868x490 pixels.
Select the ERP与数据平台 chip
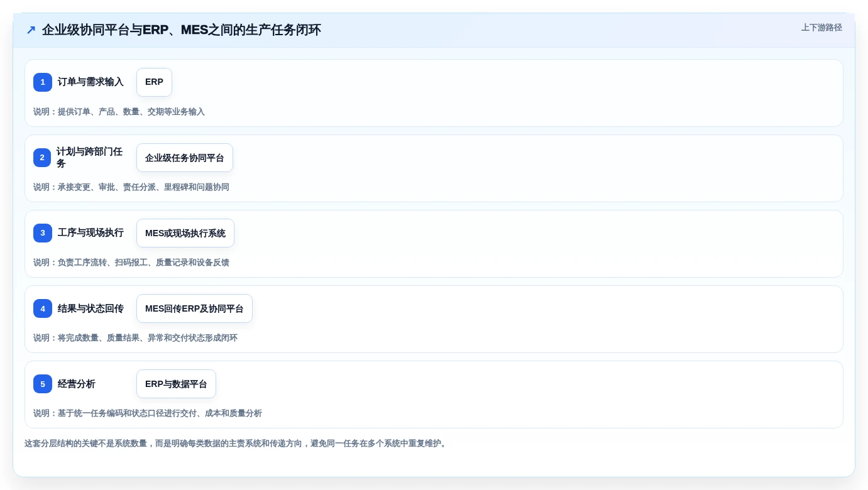pyautogui.click(x=176, y=384)
